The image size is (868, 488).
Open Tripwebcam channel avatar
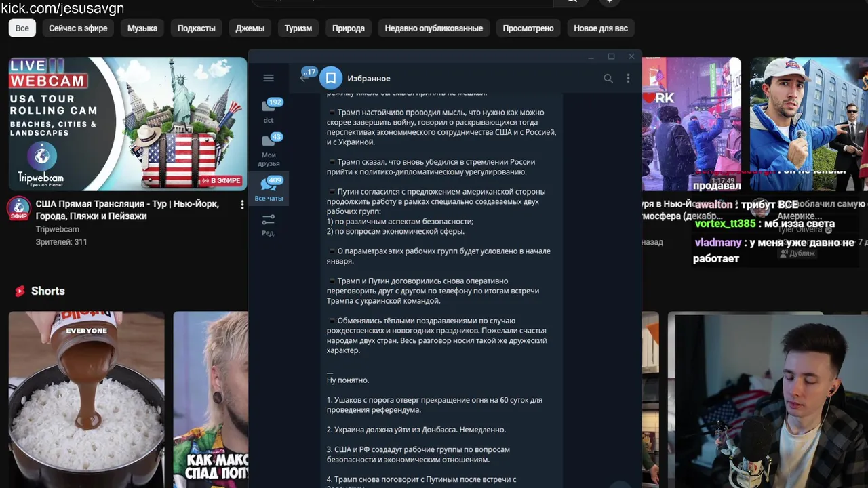pos(19,209)
